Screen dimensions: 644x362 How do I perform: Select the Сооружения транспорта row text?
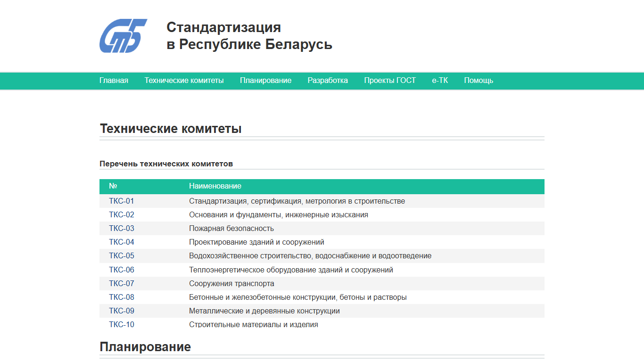231,283
